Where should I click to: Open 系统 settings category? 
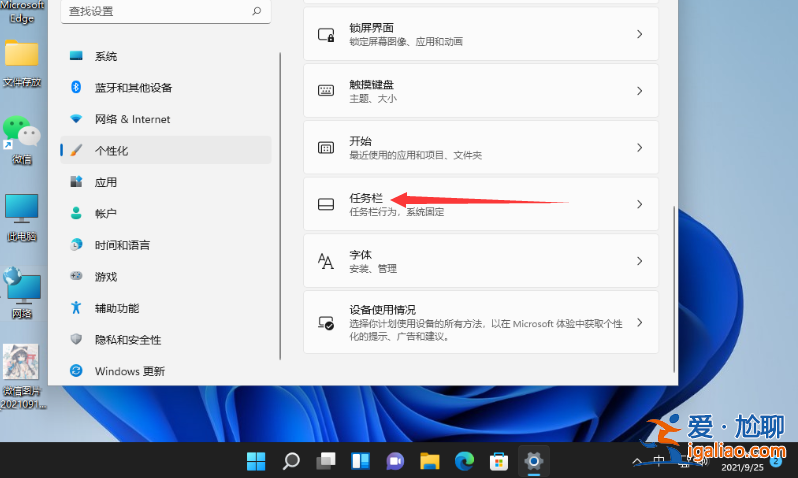(x=165, y=56)
